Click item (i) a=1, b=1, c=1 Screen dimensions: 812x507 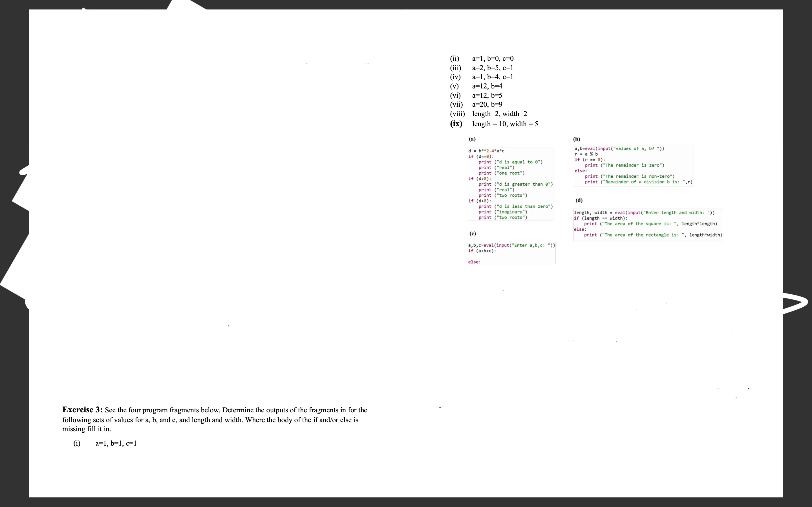pyautogui.click(x=116, y=443)
